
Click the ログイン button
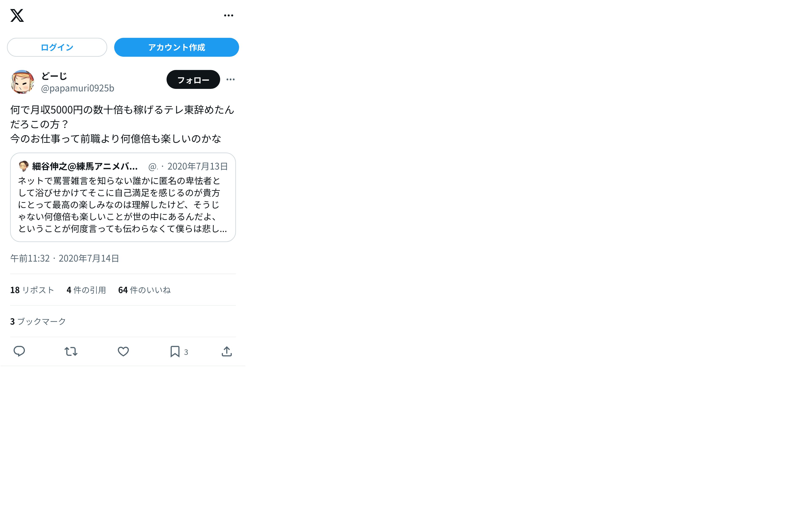pos(57,47)
